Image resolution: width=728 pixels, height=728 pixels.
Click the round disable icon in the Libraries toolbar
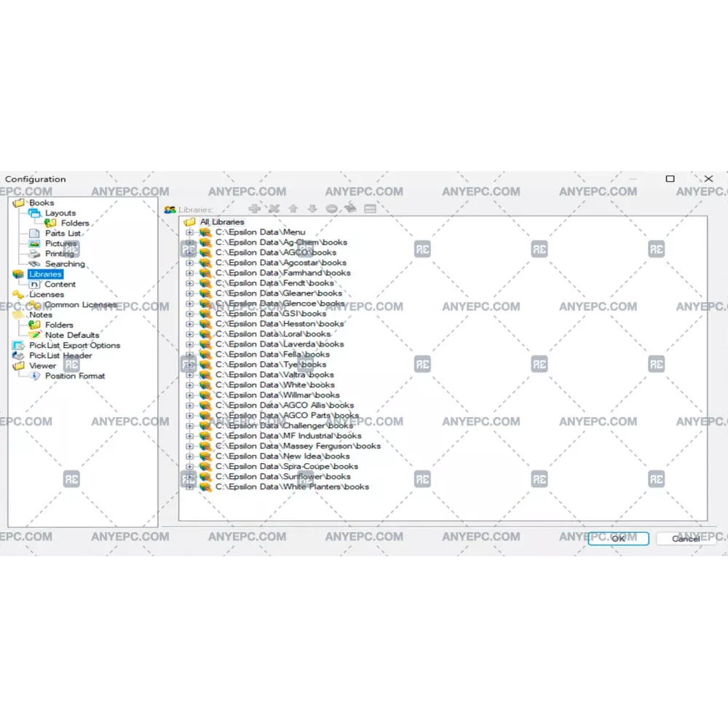pyautogui.click(x=331, y=209)
